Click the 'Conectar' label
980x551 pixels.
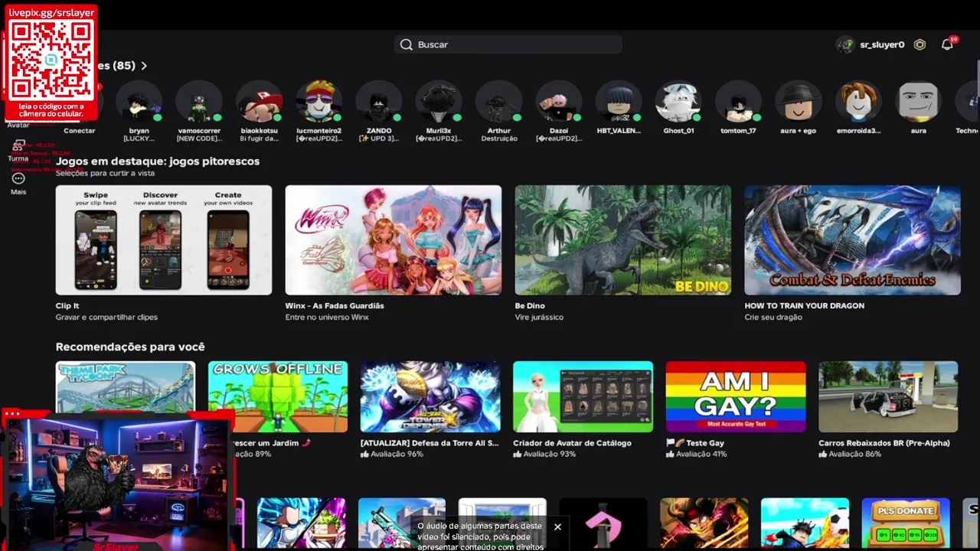click(x=80, y=131)
